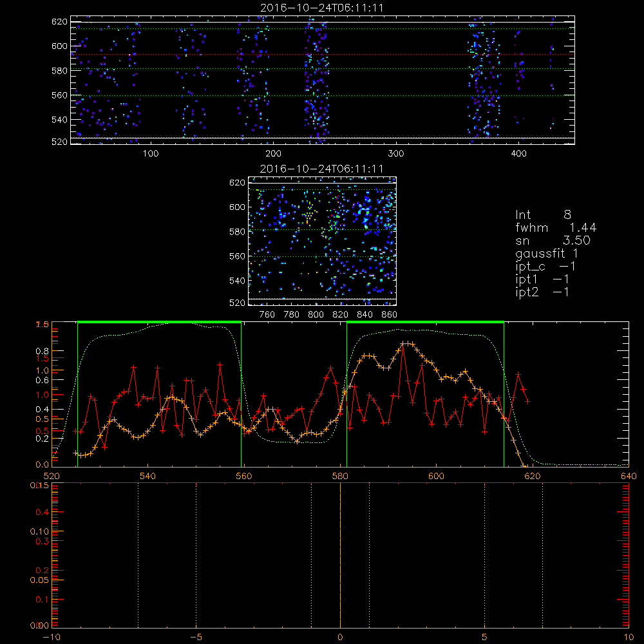The width and height of the screenshot is (644, 644).
Task: Select the 'sn 3.50' readout line
Action: tap(553, 240)
